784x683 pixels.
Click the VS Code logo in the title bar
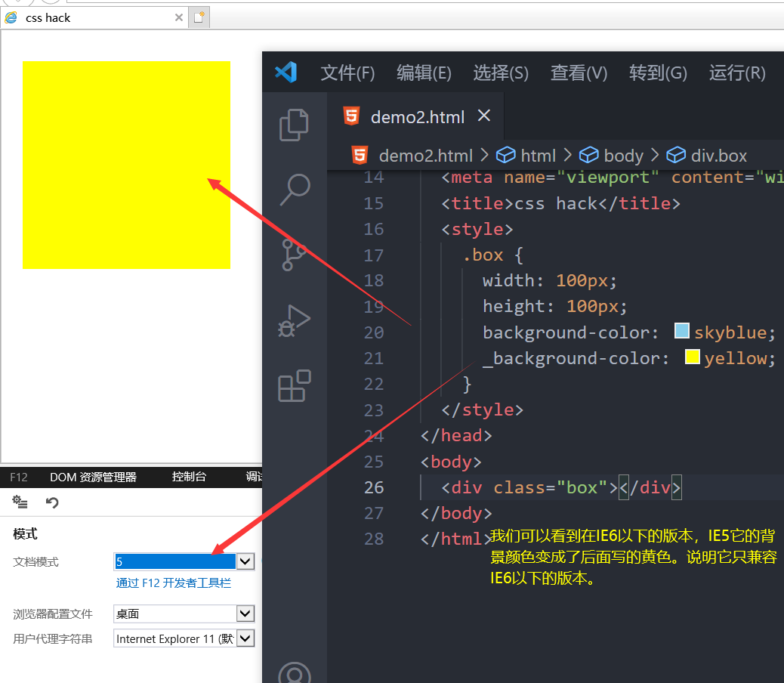[286, 73]
